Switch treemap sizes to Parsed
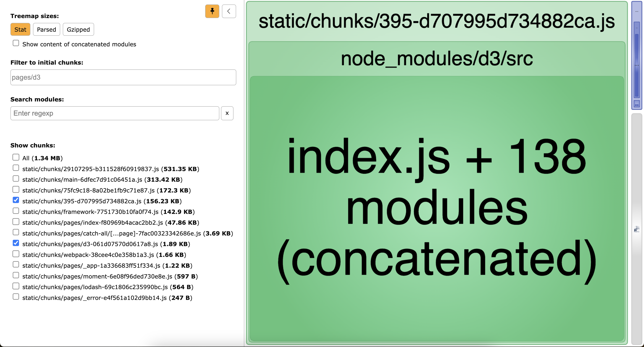 [46, 29]
